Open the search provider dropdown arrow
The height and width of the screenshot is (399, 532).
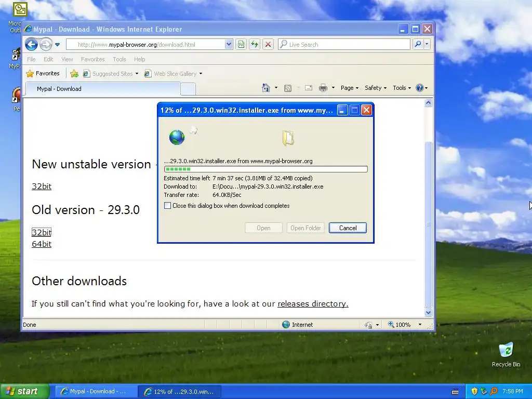coord(427,44)
